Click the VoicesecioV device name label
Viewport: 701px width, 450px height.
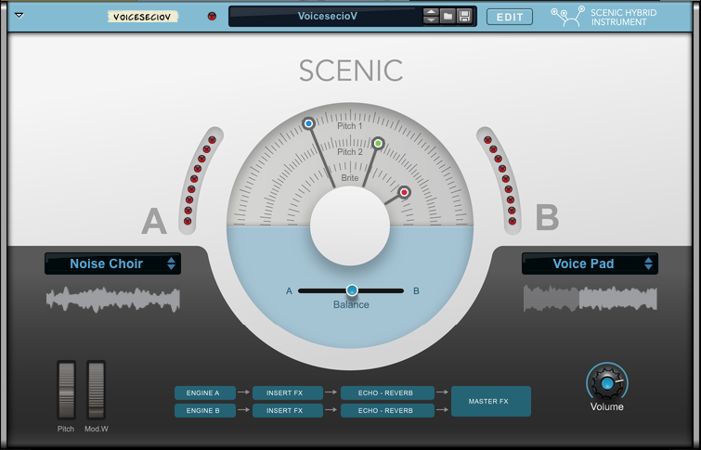[142, 17]
